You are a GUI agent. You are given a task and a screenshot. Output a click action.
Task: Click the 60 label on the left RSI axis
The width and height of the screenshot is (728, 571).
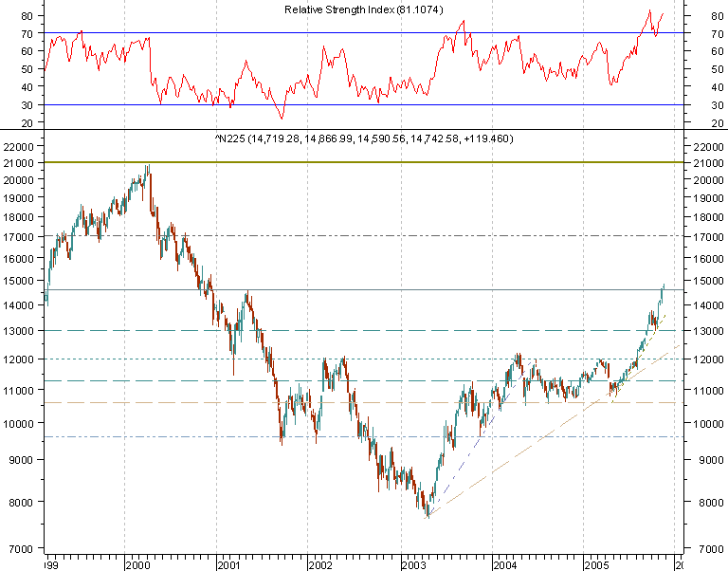tap(27, 51)
